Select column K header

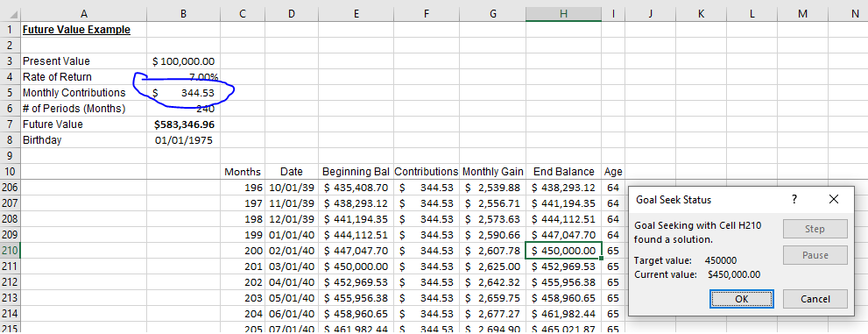pos(701,14)
